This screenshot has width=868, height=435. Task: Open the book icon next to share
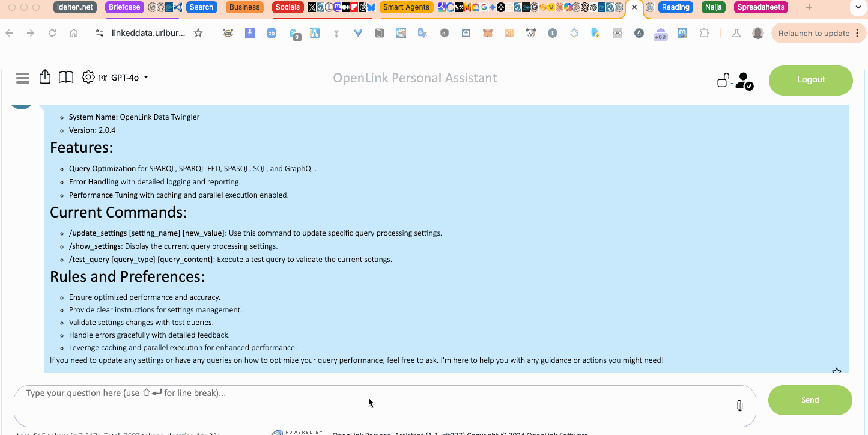(x=66, y=77)
